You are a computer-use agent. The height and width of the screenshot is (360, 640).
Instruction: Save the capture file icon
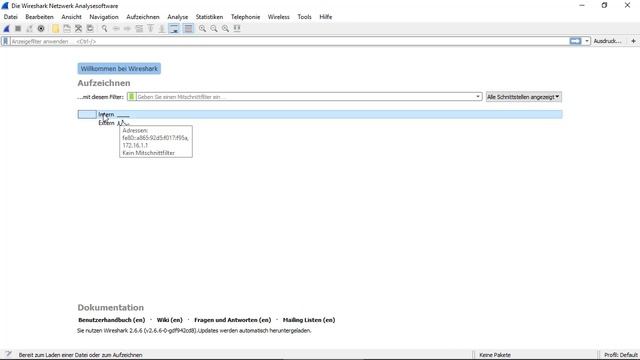point(67,29)
